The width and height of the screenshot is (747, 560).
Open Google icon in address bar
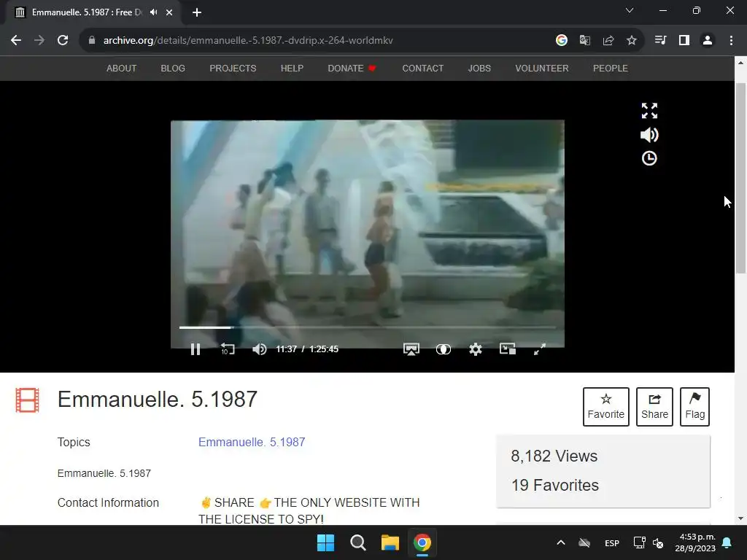pyautogui.click(x=562, y=41)
